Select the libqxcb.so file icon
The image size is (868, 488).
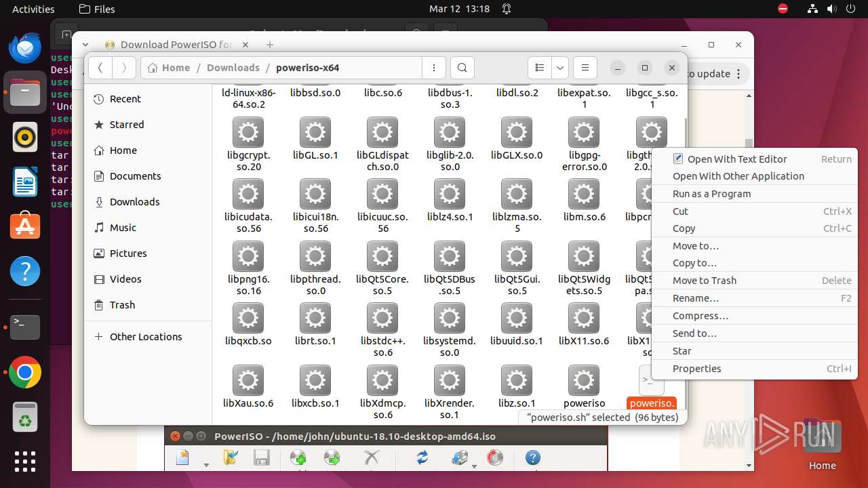[248, 319]
